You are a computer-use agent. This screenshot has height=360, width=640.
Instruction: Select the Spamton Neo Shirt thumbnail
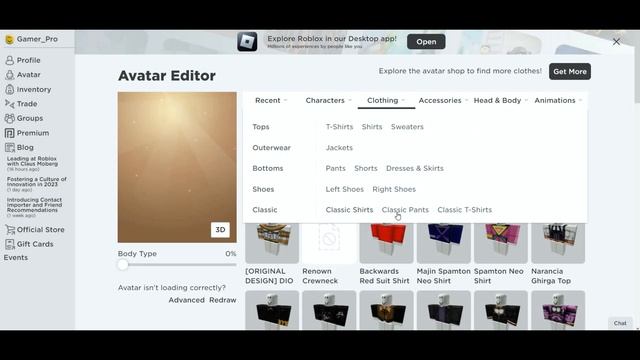(501, 243)
